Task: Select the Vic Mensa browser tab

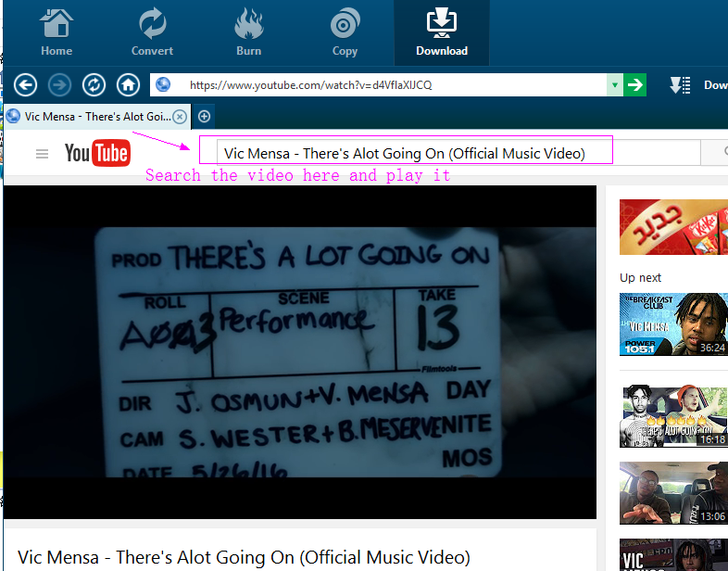Action: click(97, 117)
